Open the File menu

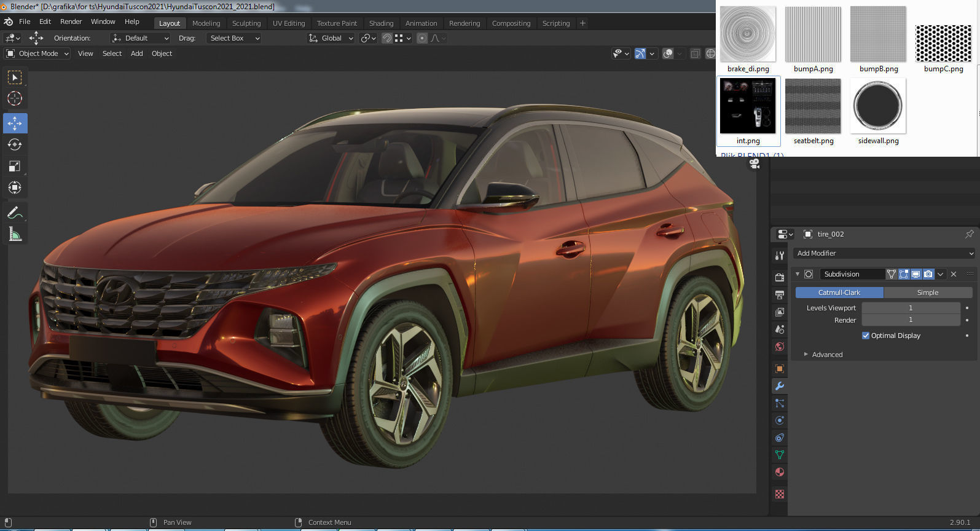tap(25, 22)
